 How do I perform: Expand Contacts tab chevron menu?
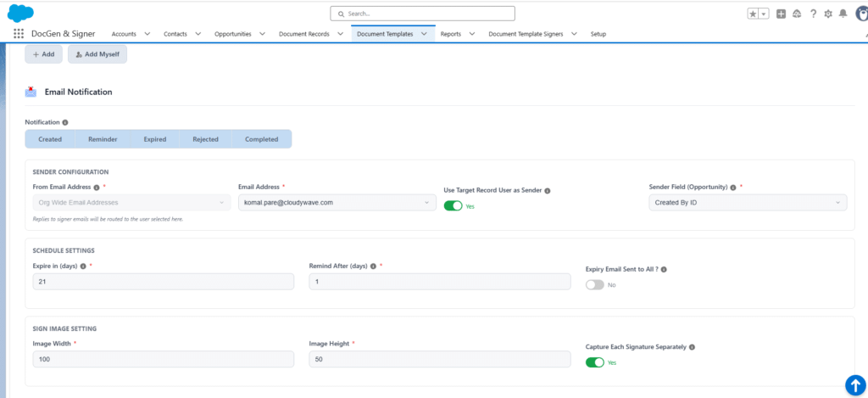point(198,34)
